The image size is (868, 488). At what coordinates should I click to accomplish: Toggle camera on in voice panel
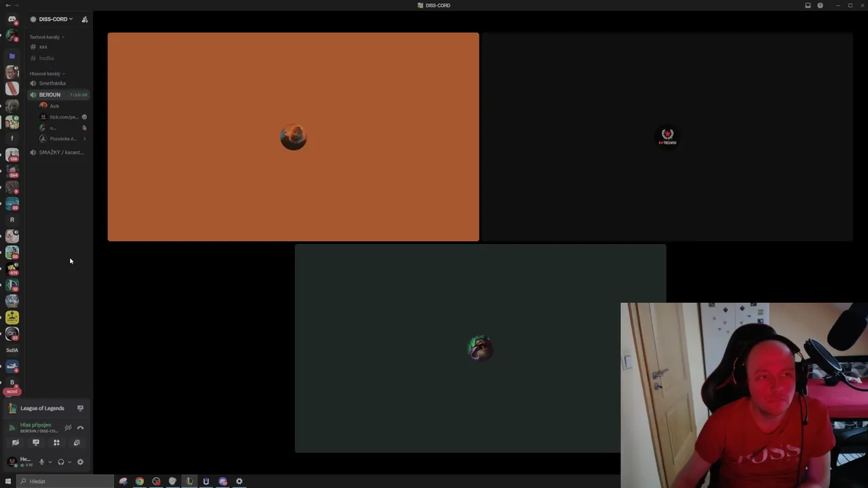(x=16, y=443)
